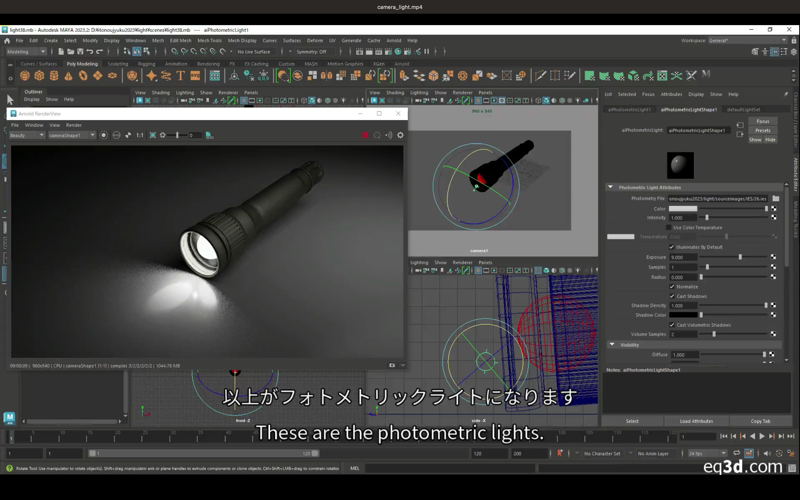This screenshot has height=500, width=800.
Task: Click the Load Attributes button
Action: 696,421
